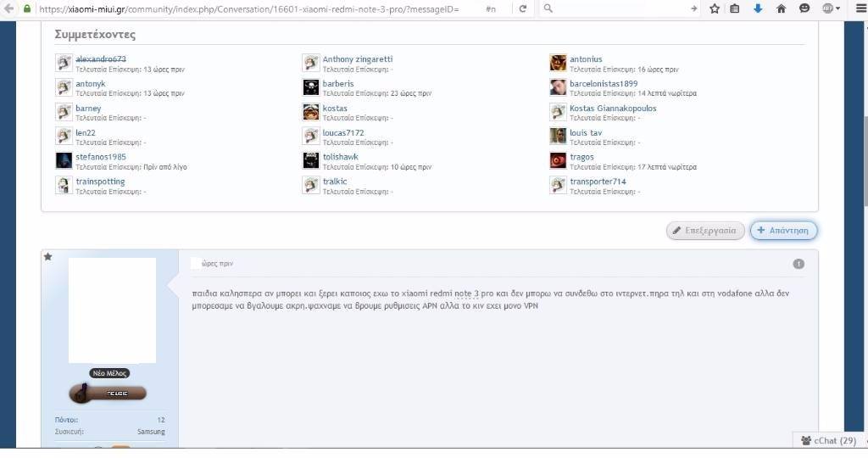Open participant stefanos1985's profile link
This screenshot has height=458, width=868.
point(101,157)
